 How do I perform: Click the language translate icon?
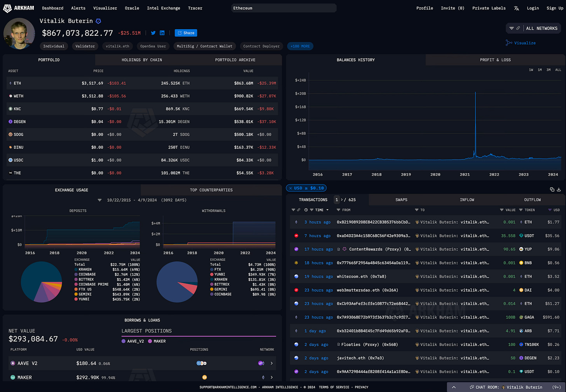click(x=516, y=8)
